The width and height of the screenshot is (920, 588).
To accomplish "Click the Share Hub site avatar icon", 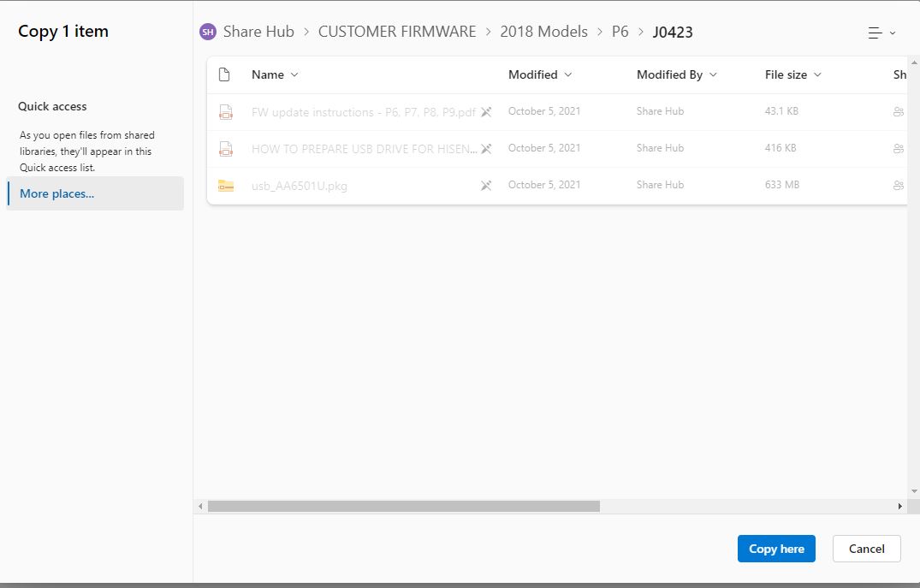I will click(207, 32).
